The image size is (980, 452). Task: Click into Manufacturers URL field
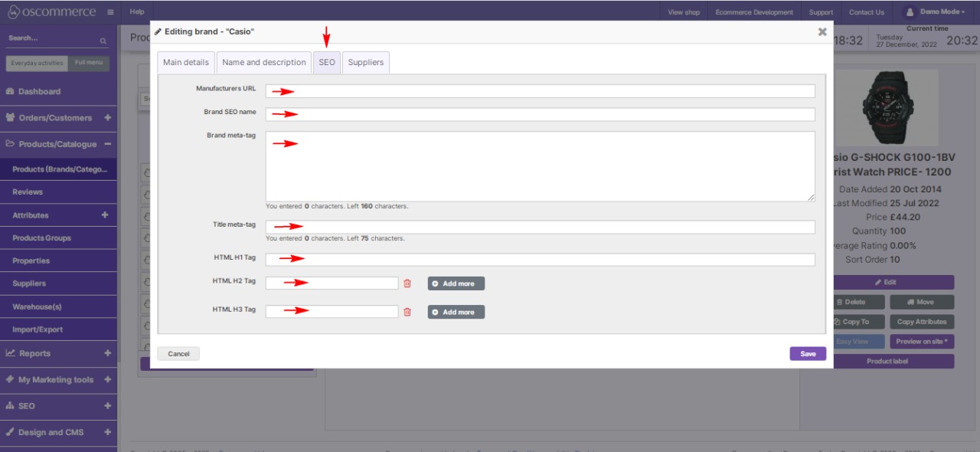click(540, 91)
